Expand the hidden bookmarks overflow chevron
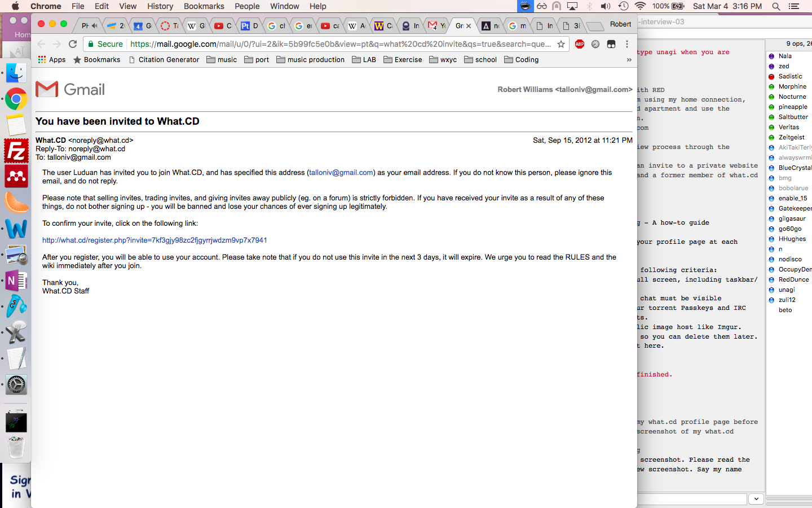Viewport: 812px width, 508px height. pyautogui.click(x=629, y=60)
